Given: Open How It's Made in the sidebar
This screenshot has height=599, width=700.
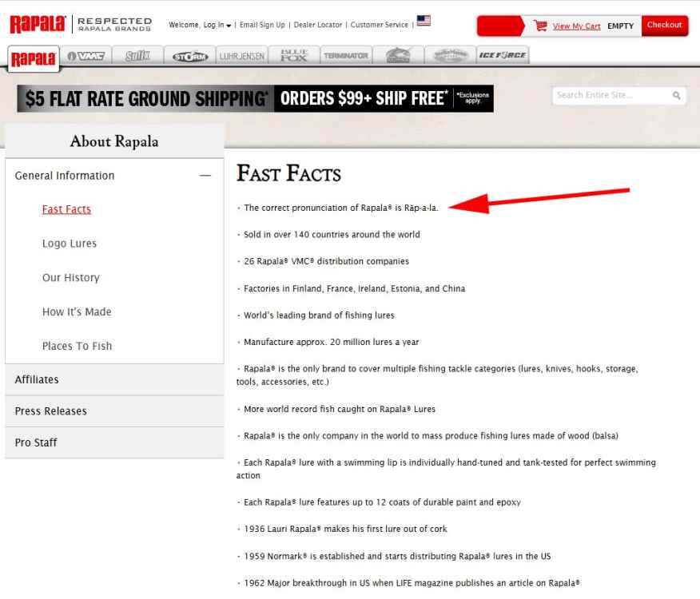Looking at the screenshot, I should click(x=77, y=312).
